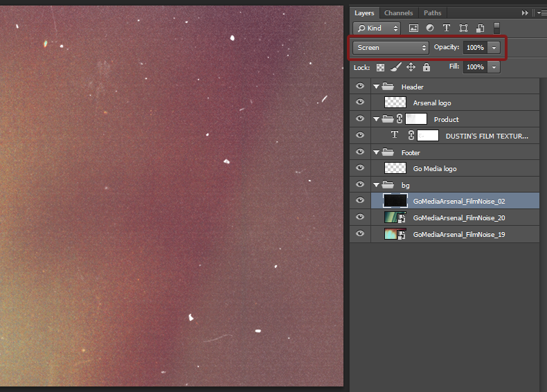
Task: Switch to the Paths tab
Action: pos(433,13)
